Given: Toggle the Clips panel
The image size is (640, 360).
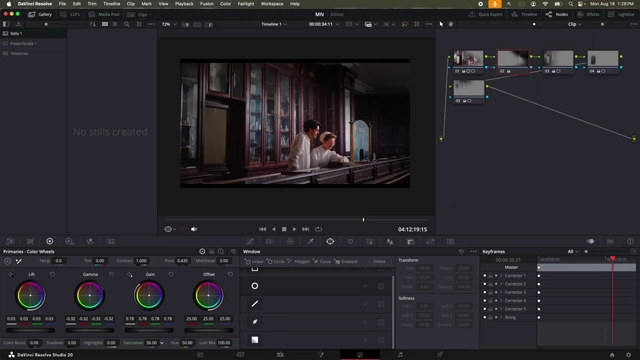Looking at the screenshot, I should (x=139, y=14).
